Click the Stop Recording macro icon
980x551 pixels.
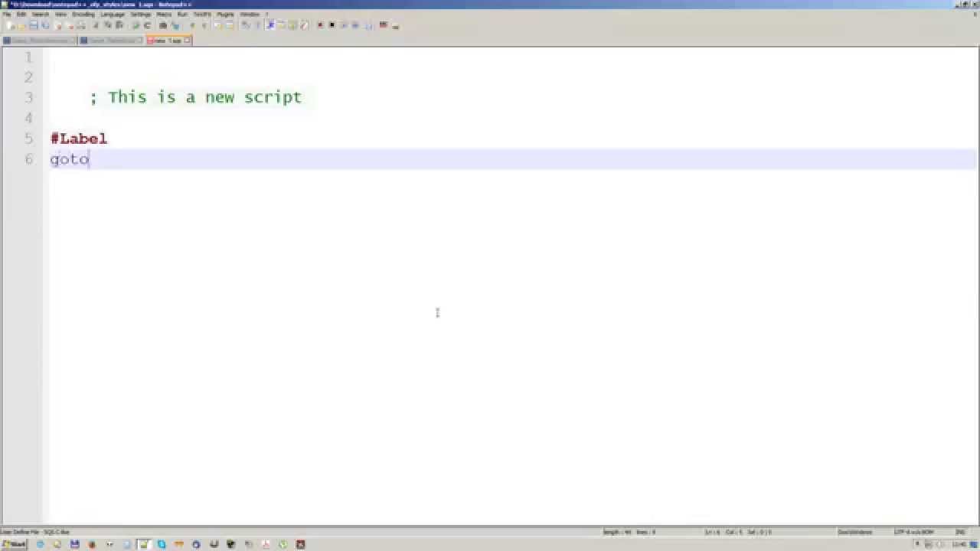pyautogui.click(x=332, y=25)
